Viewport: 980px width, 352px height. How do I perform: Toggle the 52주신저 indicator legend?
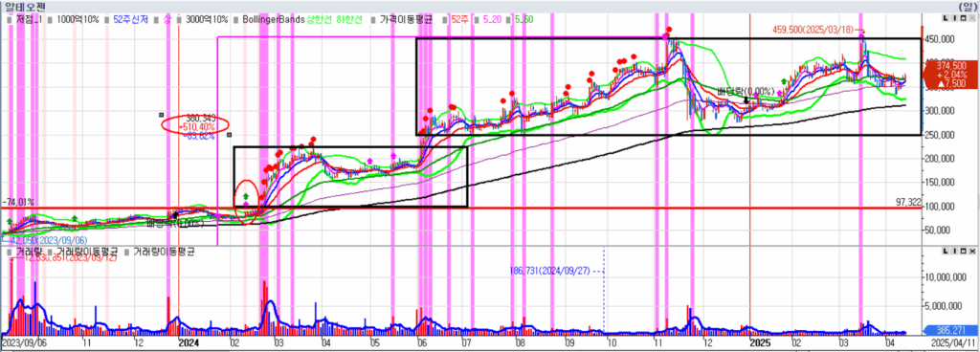(130, 20)
